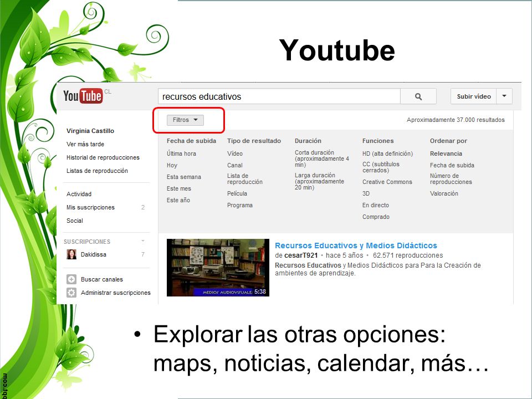Filter by Última hora

tap(181, 154)
